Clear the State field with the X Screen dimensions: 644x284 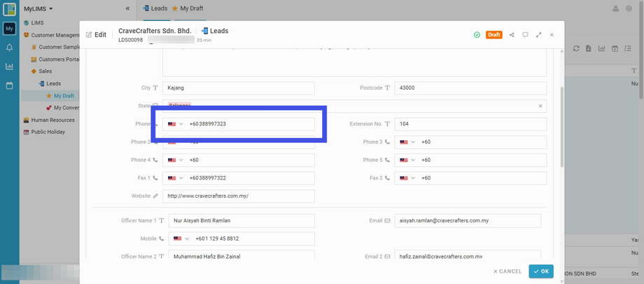(540, 106)
